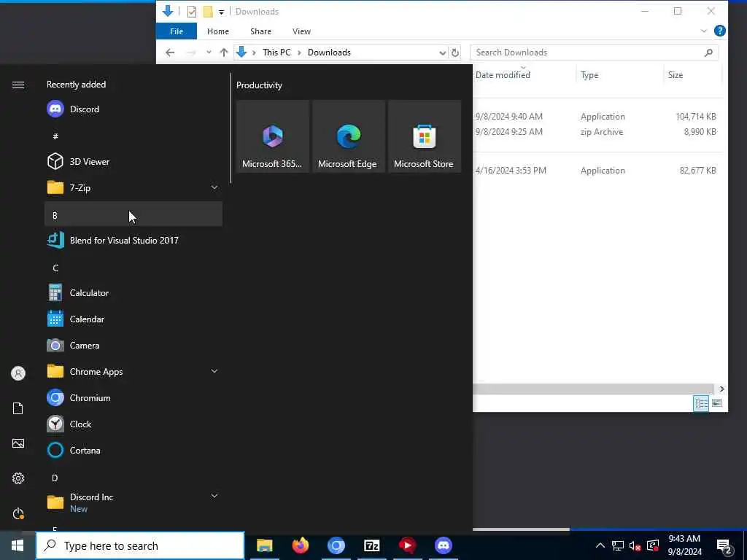Jump to letter C in app list
Image resolution: width=747 pixels, height=560 pixels.
(133, 268)
